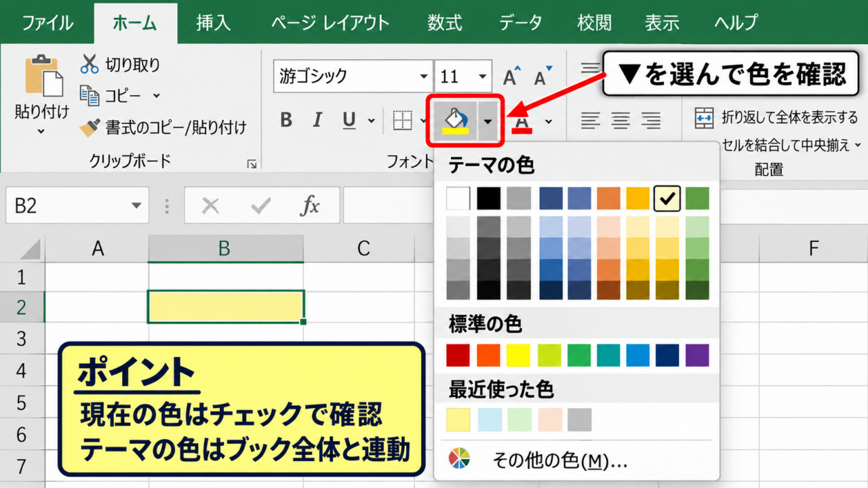Click the fx insert function icon
Image resolution: width=868 pixels, height=488 pixels.
(x=310, y=205)
